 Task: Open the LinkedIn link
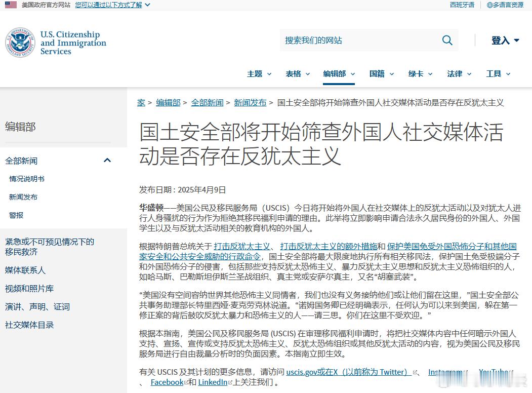tap(213, 382)
